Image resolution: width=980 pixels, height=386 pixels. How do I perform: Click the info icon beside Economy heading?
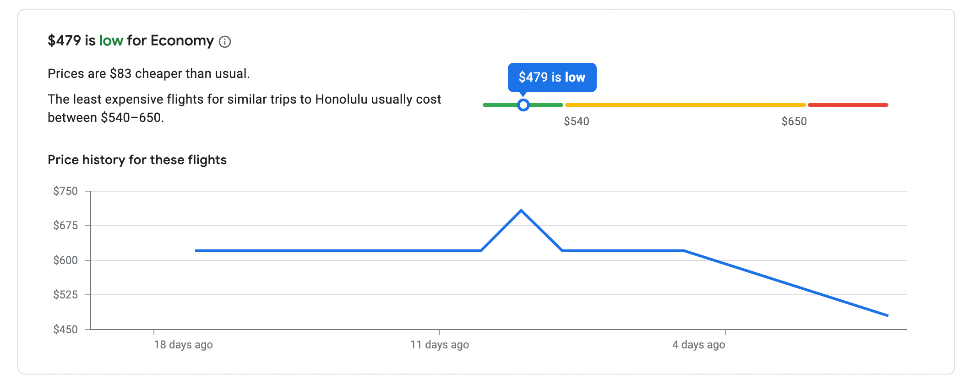coord(225,42)
